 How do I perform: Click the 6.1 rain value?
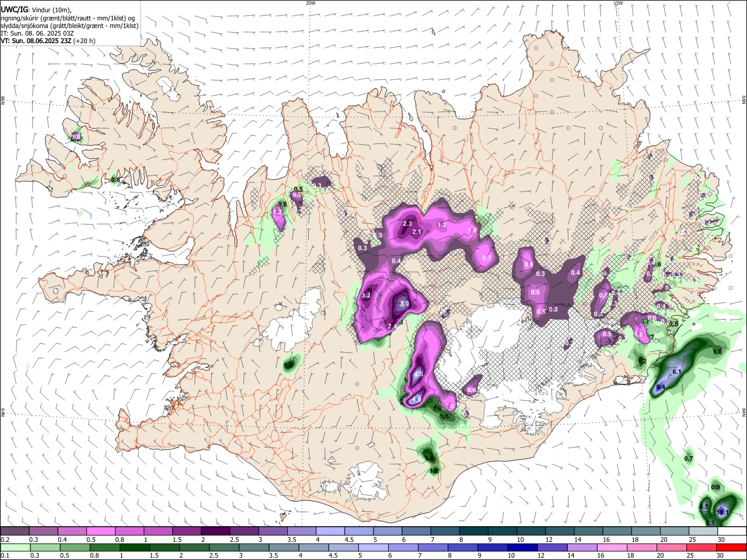tap(678, 372)
